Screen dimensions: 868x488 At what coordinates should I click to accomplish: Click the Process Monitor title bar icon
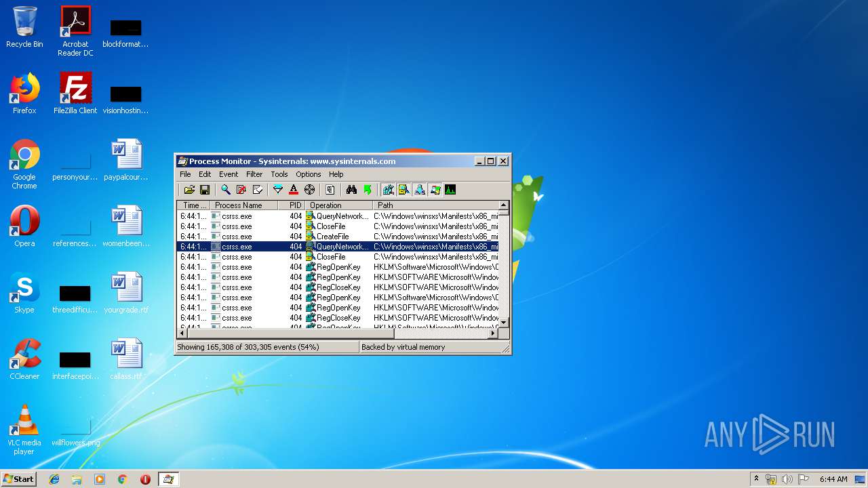tap(182, 161)
